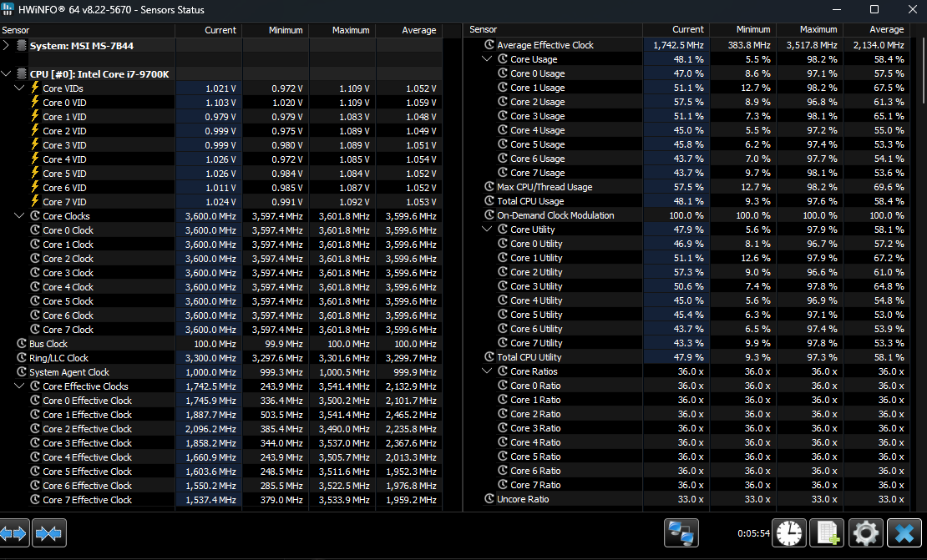Click the shrink-layout arrows button

(x=49, y=533)
